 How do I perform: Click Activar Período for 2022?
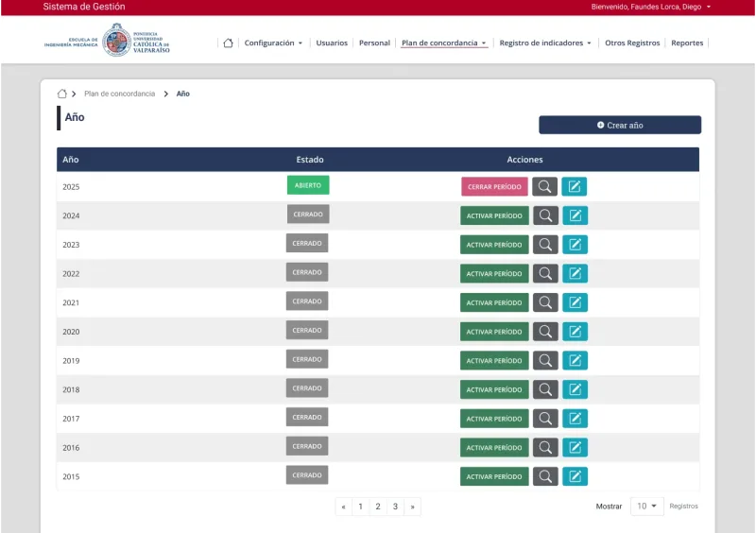[x=494, y=273]
